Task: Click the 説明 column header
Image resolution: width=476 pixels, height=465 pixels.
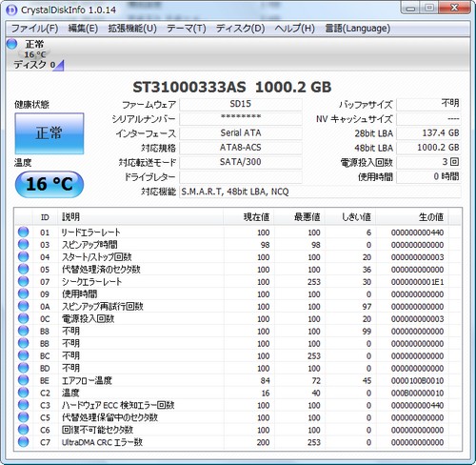Action: pos(141,217)
